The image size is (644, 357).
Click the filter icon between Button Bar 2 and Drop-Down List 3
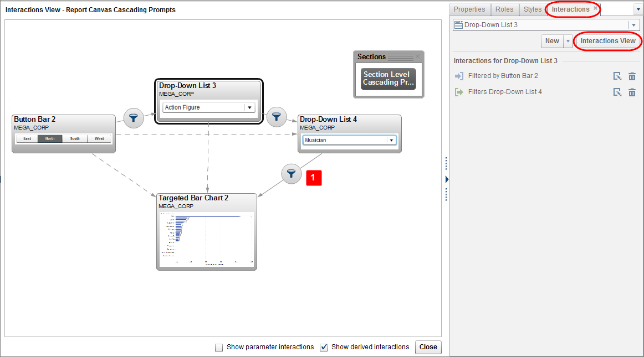(134, 118)
